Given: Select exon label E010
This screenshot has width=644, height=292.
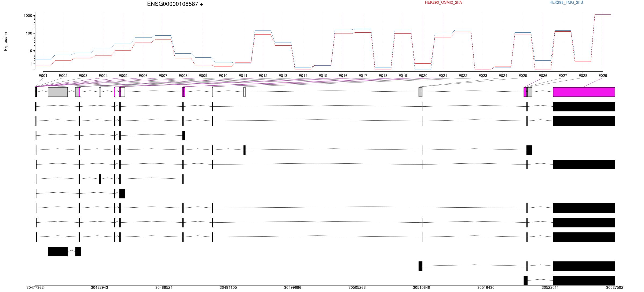Looking at the screenshot, I should pos(223,76).
